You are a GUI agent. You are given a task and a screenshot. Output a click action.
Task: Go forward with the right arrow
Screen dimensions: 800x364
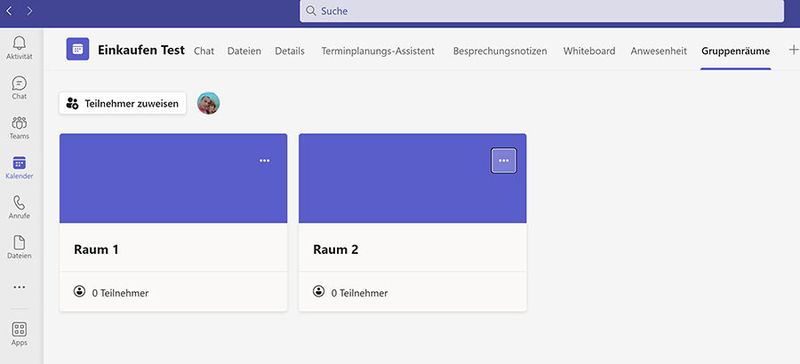[x=29, y=11]
